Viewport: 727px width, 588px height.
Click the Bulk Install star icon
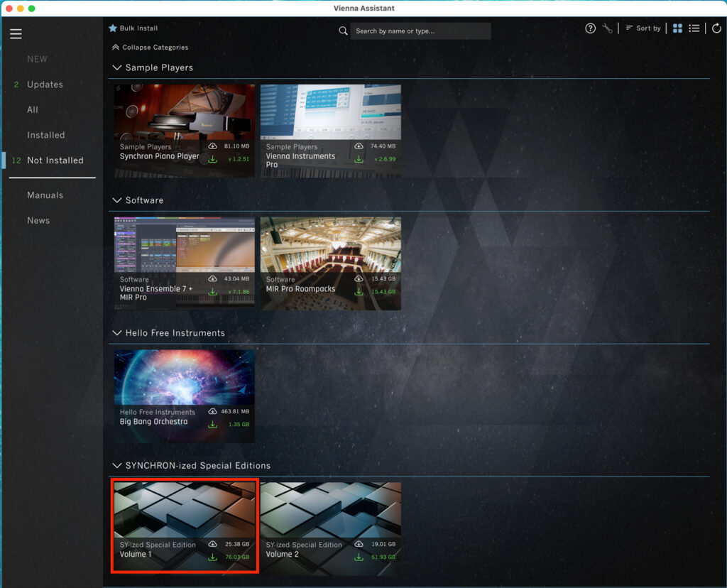click(113, 28)
